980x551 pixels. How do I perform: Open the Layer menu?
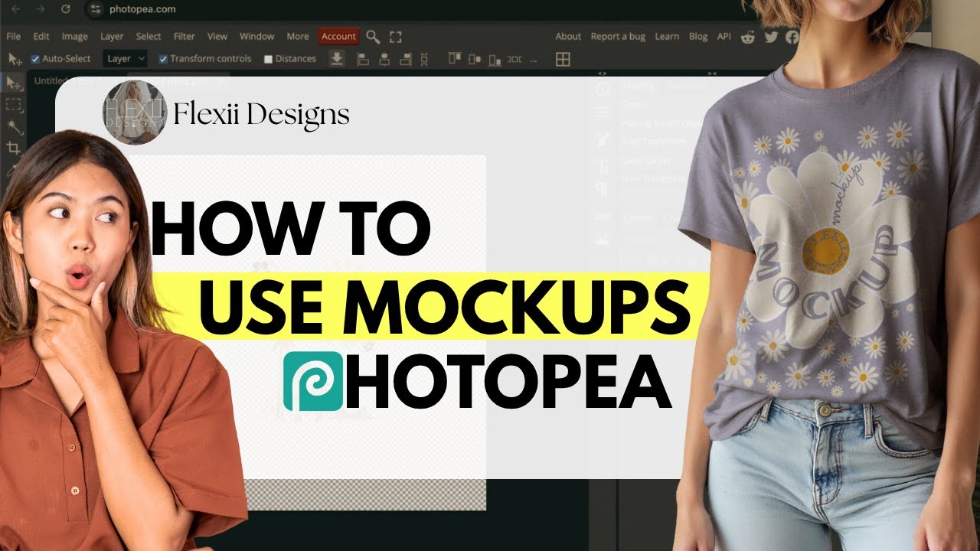112,36
